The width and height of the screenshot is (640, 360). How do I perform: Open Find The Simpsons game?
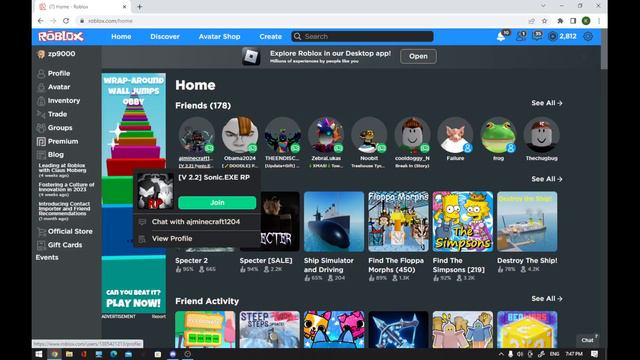tap(463, 222)
